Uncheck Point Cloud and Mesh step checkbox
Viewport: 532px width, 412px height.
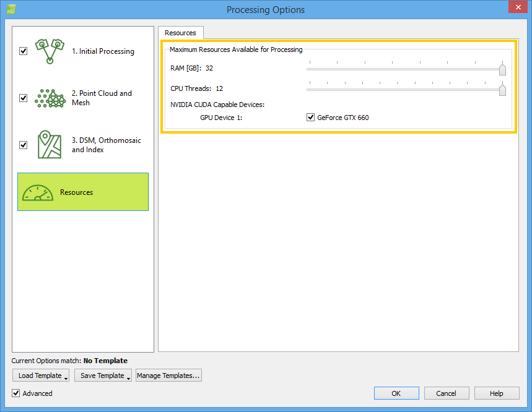coord(24,98)
